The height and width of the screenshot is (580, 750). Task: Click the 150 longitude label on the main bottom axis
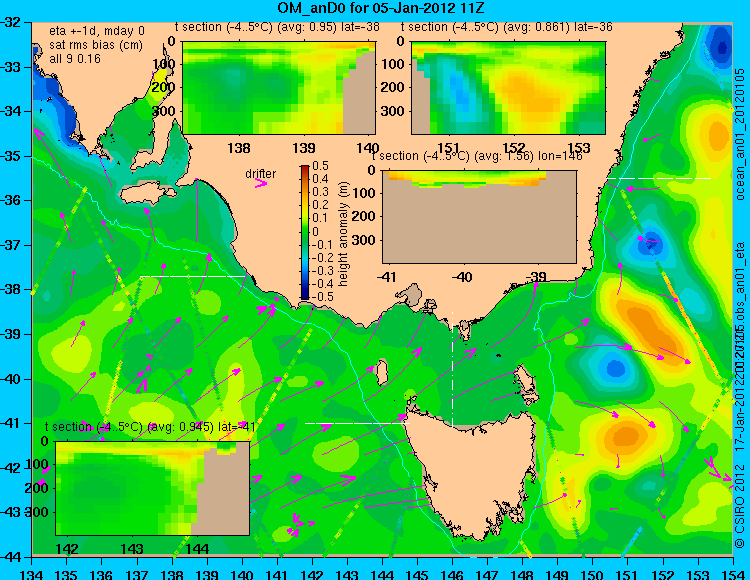click(x=592, y=574)
